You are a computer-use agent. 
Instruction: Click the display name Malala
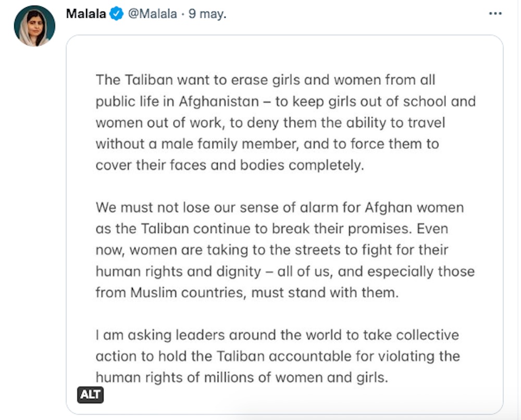(86, 14)
